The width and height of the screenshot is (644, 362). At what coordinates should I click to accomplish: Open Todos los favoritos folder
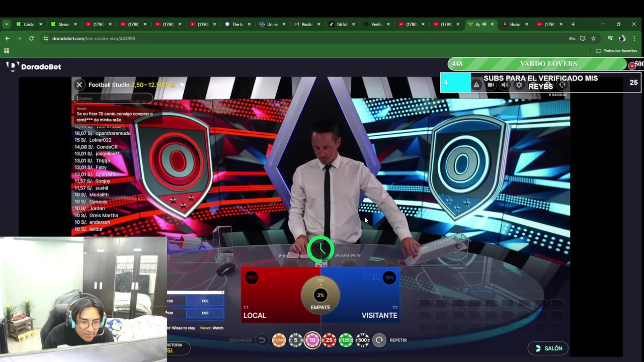(616, 51)
